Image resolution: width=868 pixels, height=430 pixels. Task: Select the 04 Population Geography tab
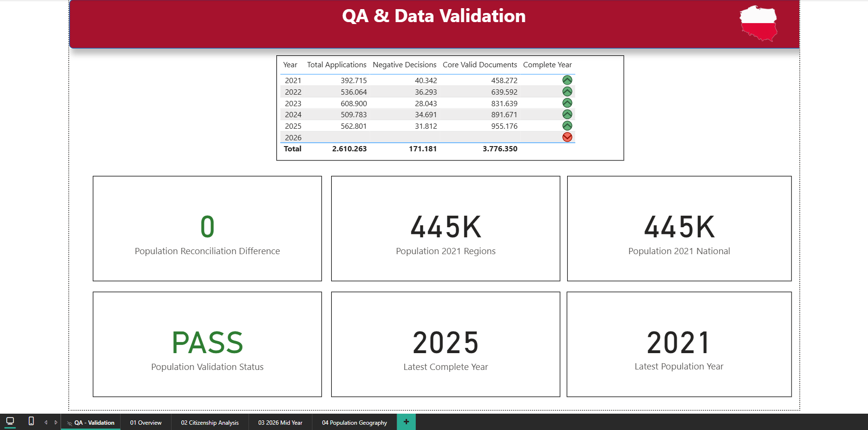click(x=354, y=423)
